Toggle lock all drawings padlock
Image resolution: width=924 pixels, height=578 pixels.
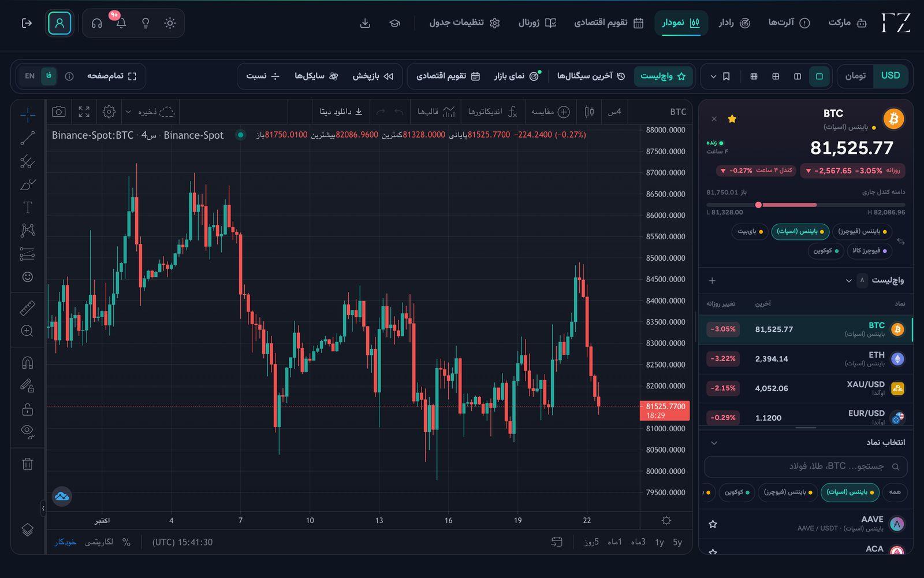coord(27,409)
